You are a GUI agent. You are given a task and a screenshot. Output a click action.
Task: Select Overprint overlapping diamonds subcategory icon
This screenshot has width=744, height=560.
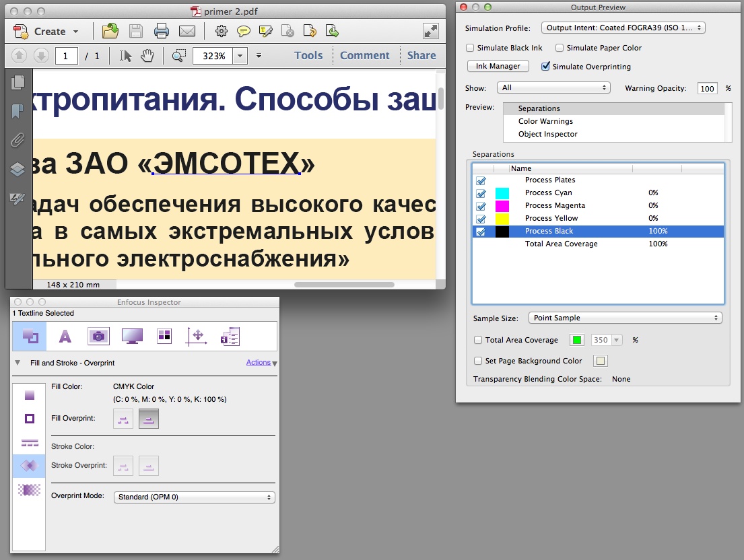(x=30, y=466)
